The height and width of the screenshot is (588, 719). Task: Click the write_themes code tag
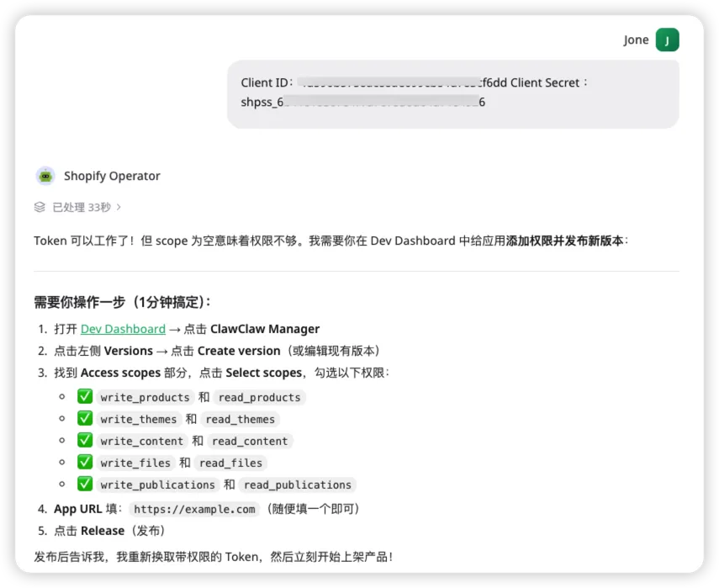pyautogui.click(x=139, y=419)
